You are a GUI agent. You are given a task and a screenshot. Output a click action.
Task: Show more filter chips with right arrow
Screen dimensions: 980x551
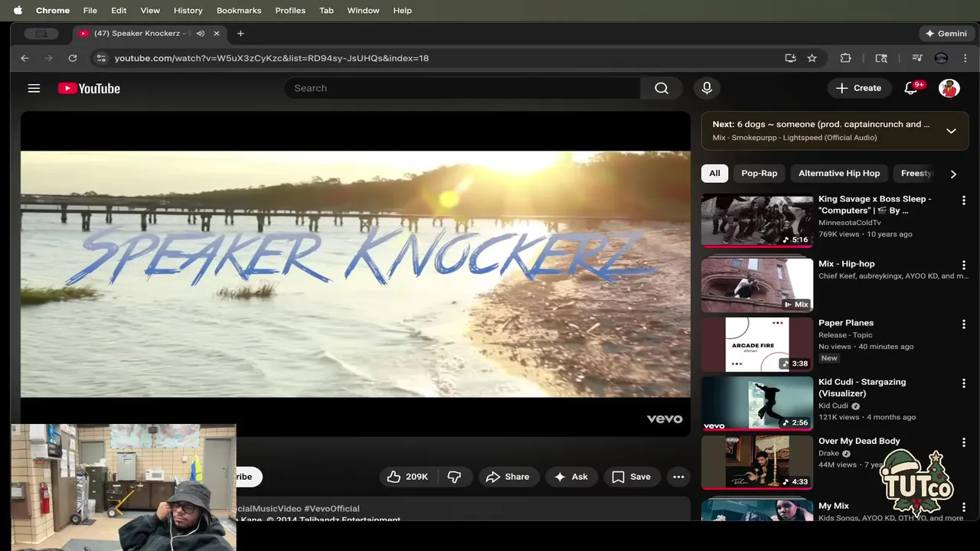(x=953, y=174)
